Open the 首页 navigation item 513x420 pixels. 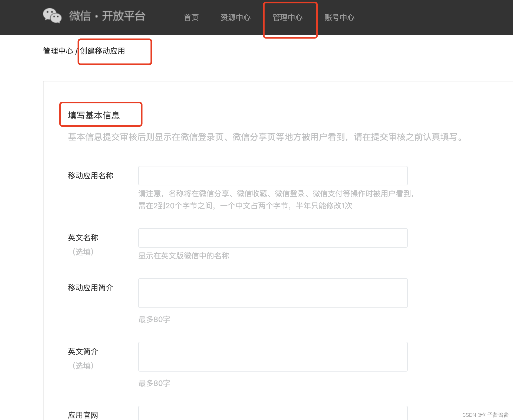click(x=191, y=17)
